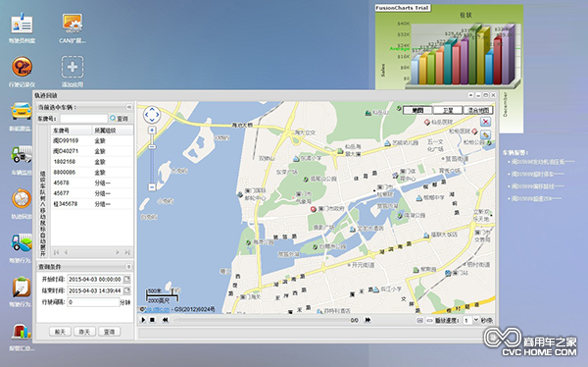
Task: Click the 车牌号 column header
Action: [72, 131]
